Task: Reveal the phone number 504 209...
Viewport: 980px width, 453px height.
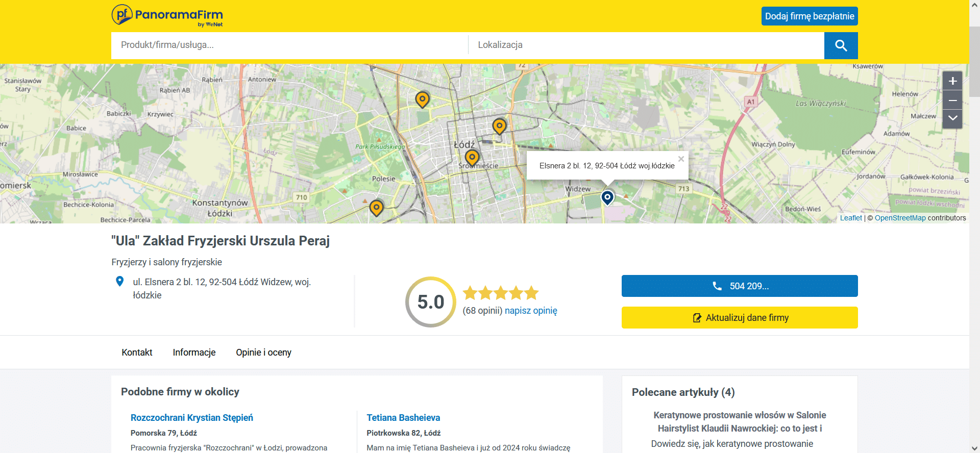Action: [739, 286]
